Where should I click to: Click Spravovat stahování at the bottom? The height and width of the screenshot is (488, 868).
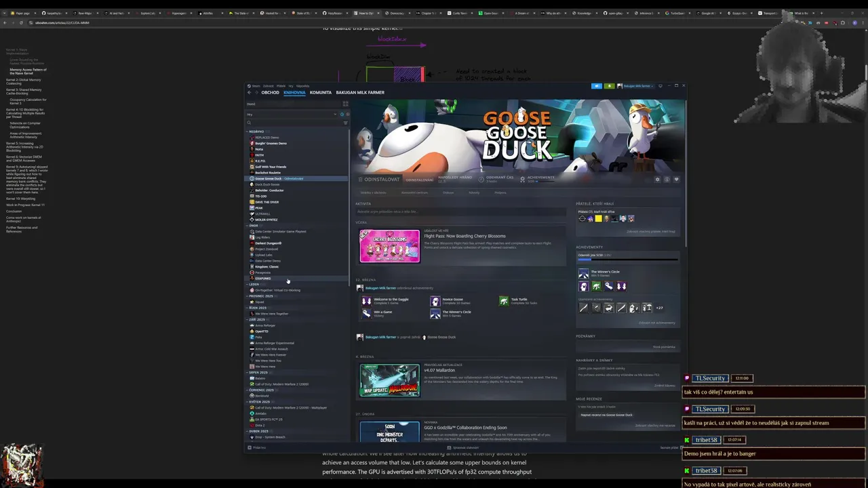point(465,447)
